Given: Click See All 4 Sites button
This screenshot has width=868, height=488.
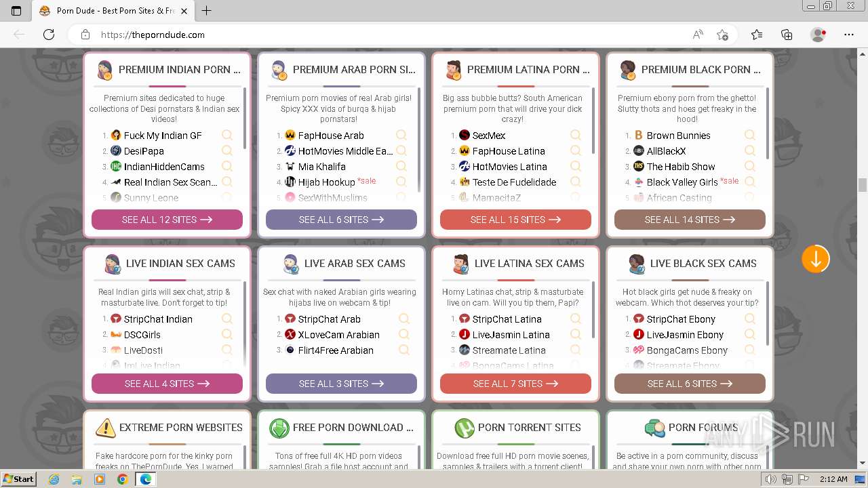Looking at the screenshot, I should pyautogui.click(x=167, y=384).
